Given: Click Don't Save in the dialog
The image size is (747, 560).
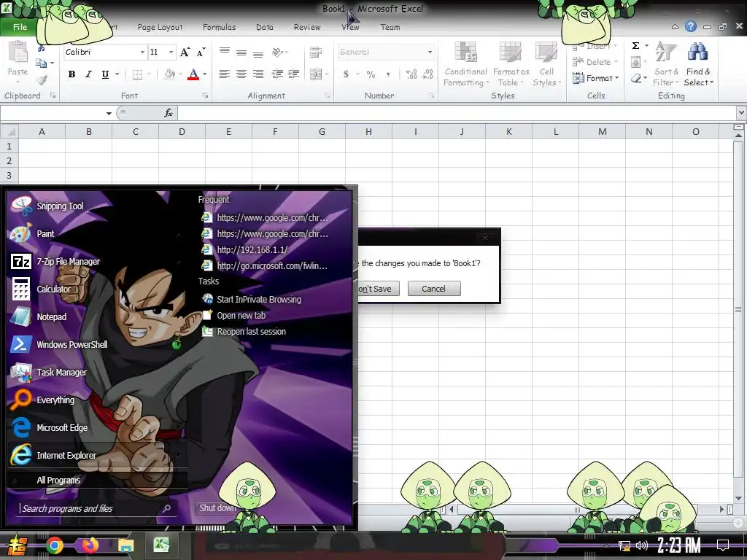Looking at the screenshot, I should 379,289.
